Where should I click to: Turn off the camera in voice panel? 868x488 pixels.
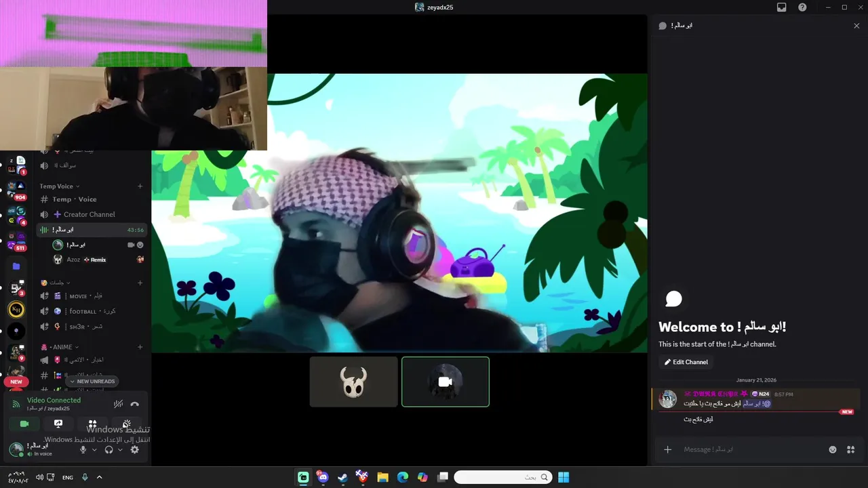point(24,424)
